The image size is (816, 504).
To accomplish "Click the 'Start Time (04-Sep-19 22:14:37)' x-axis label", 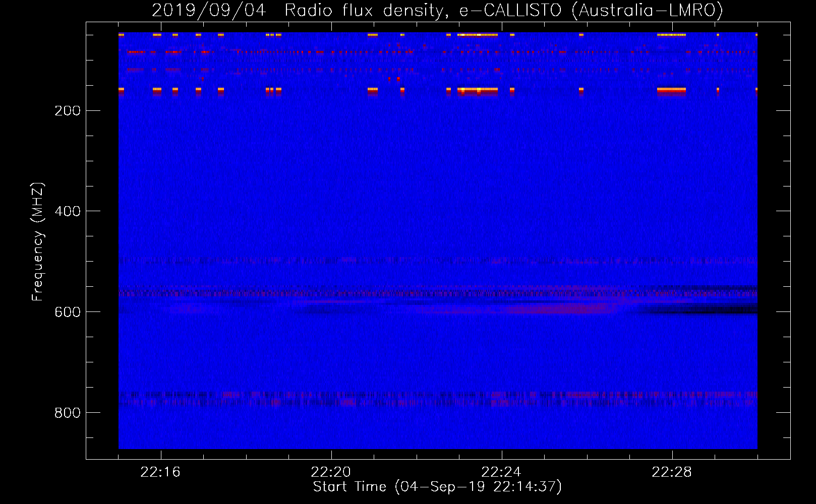I will 437,487.
